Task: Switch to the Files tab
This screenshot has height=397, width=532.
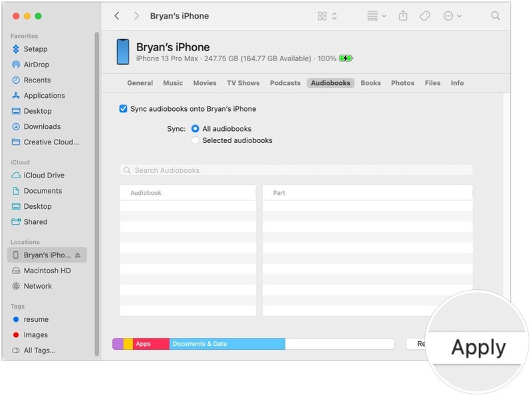Action: pos(433,83)
